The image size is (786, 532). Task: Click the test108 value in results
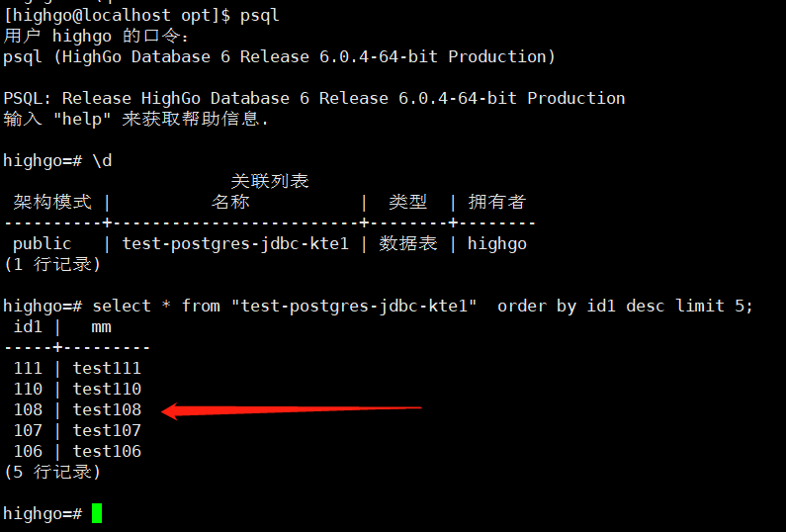tap(107, 409)
